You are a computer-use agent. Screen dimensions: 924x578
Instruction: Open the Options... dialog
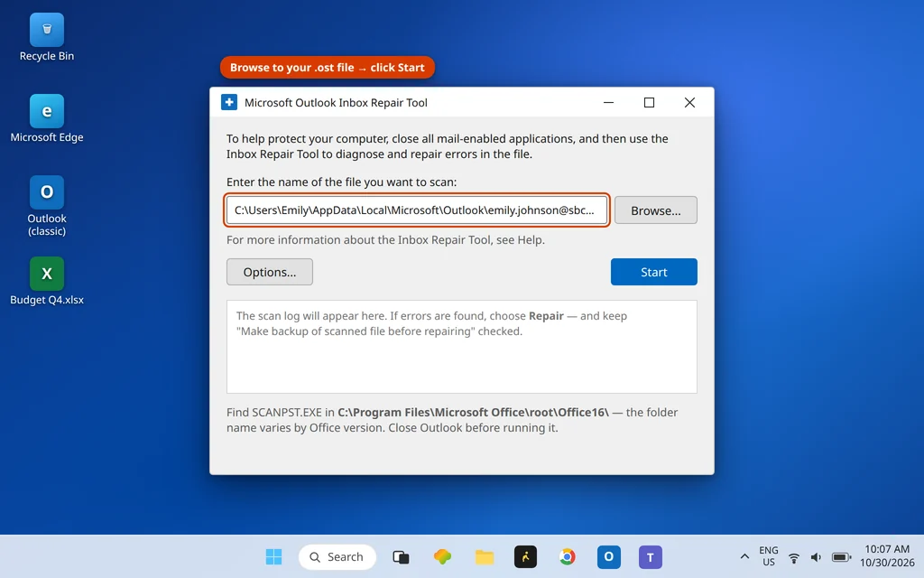point(270,272)
